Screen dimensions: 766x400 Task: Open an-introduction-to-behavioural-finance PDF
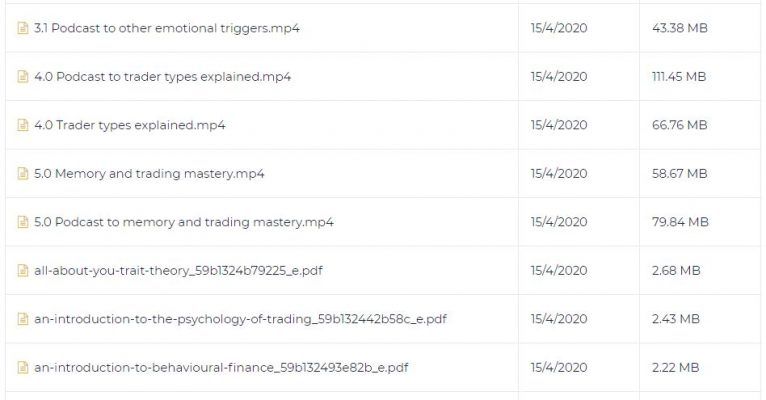click(x=221, y=367)
